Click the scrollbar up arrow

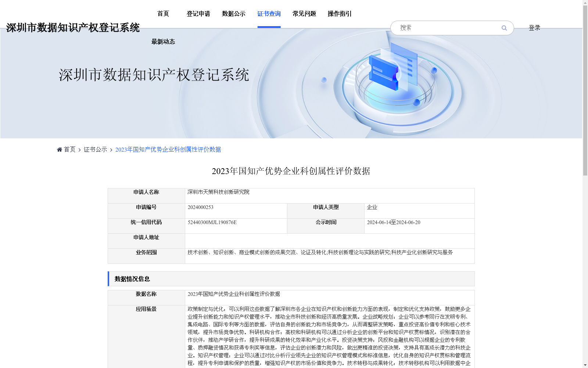(x=585, y=3)
